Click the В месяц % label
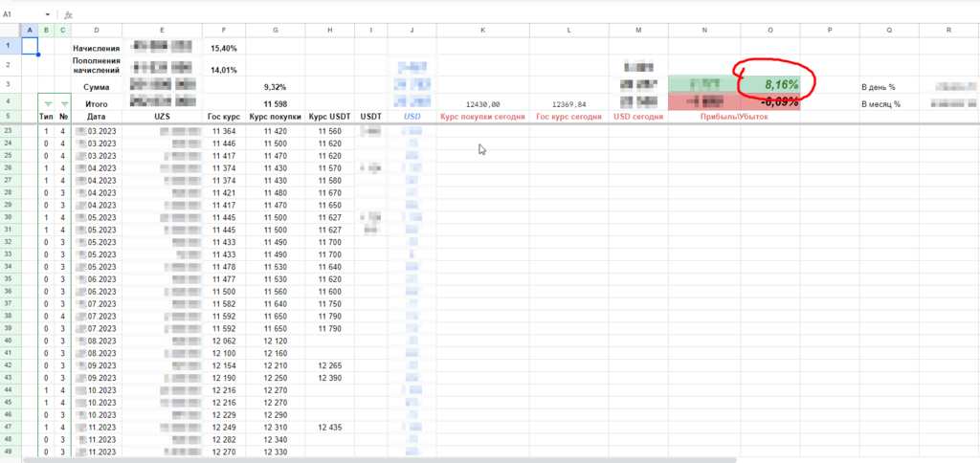 pyautogui.click(x=881, y=104)
